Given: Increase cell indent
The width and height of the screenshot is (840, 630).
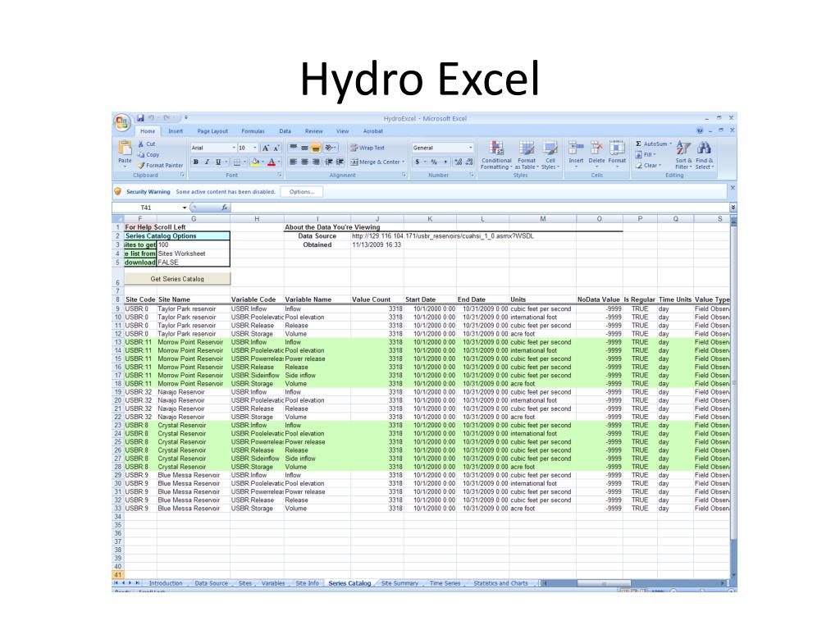Looking at the screenshot, I should click(x=340, y=162).
